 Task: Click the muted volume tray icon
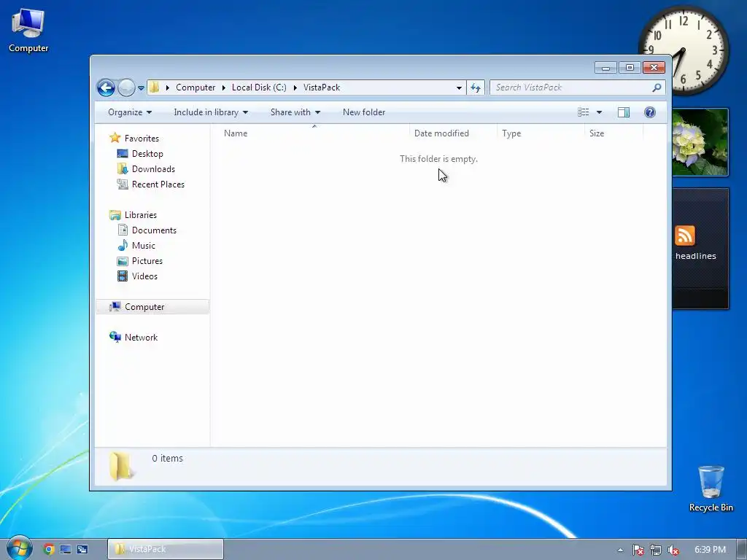tap(673, 550)
